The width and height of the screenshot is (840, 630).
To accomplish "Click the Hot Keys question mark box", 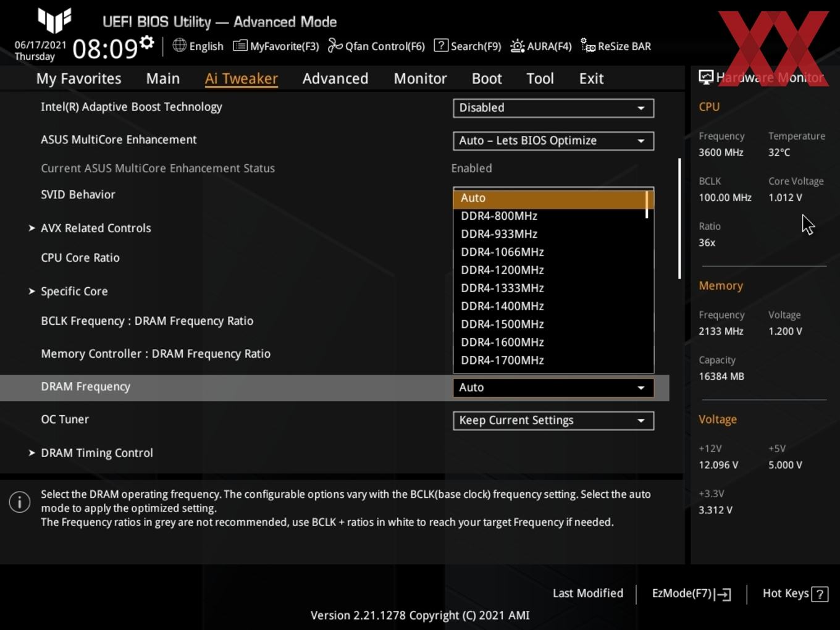I will (820, 594).
